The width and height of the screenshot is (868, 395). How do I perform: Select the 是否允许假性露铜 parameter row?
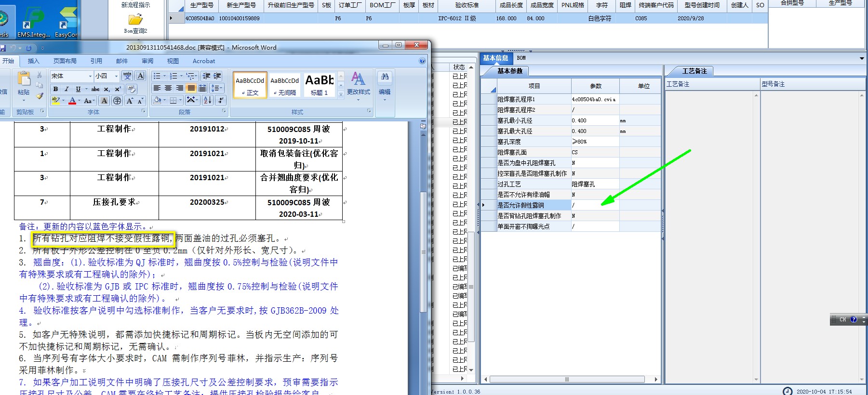[571, 205]
